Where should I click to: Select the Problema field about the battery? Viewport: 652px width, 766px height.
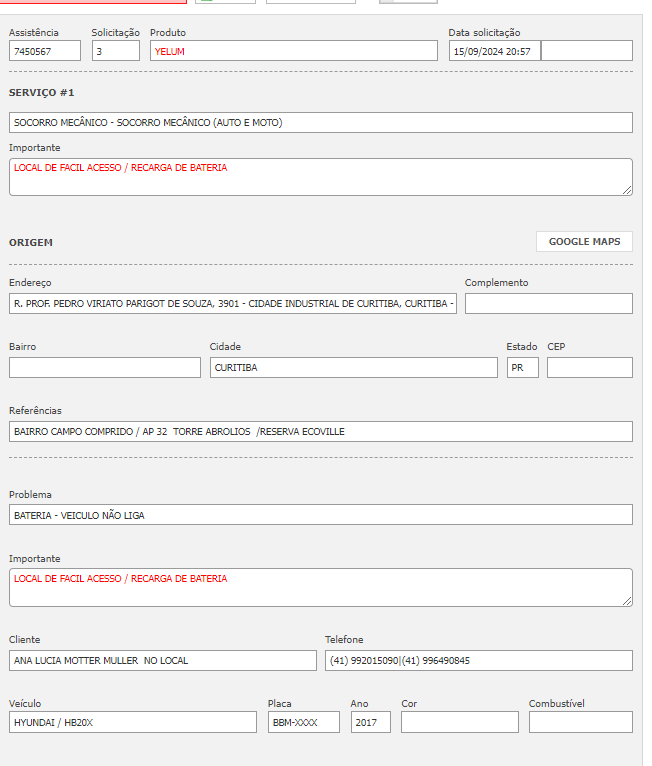pyautogui.click(x=320, y=515)
